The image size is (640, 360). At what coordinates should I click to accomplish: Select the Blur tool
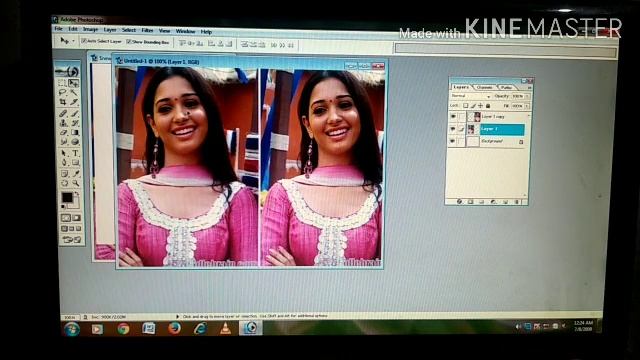pyautogui.click(x=63, y=142)
